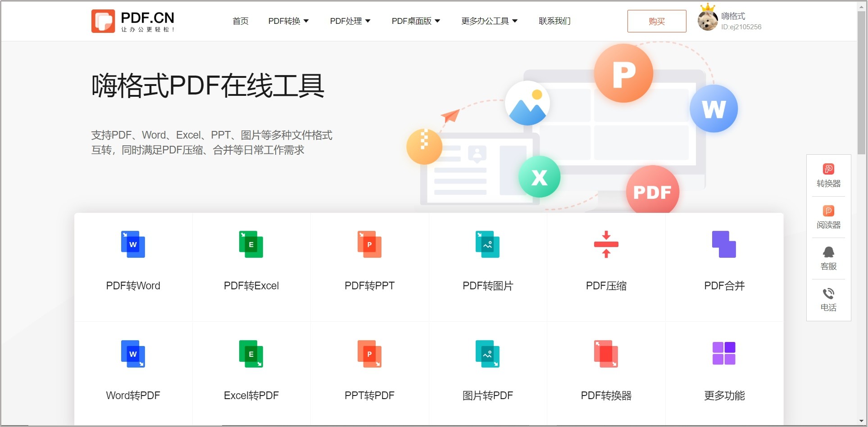Viewport: 868px width, 427px height.
Task: Click the scrollbar down arrow
Action: 862,422
